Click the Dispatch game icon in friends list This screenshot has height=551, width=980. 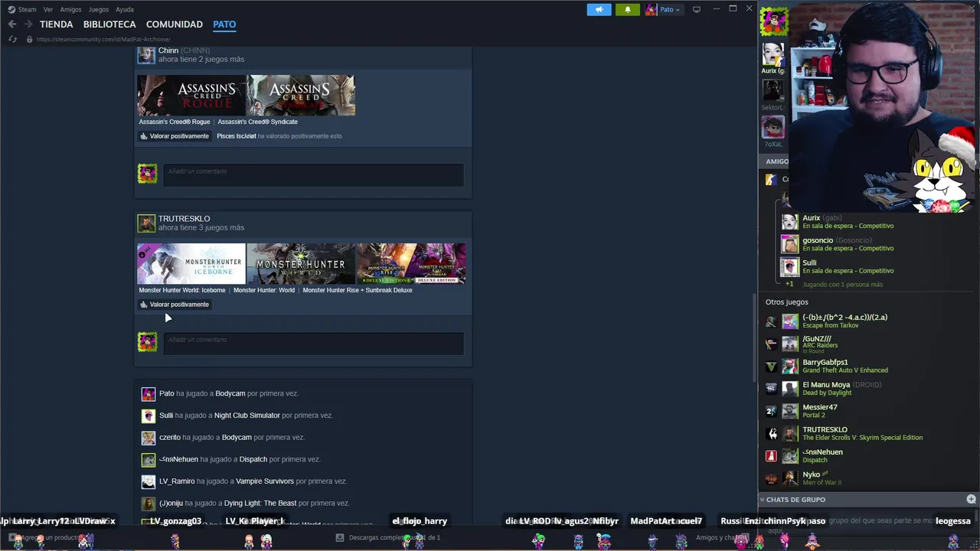point(771,456)
